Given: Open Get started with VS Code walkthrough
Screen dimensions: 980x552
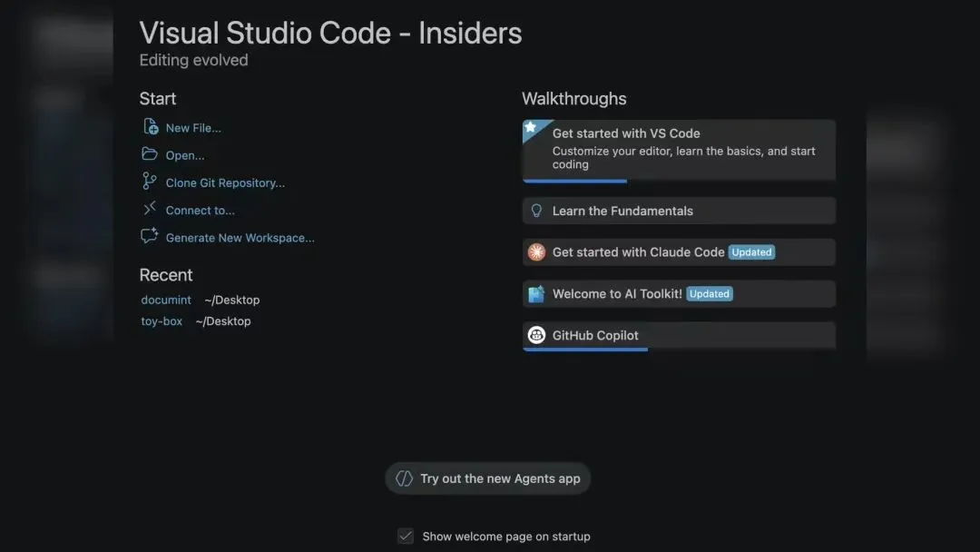Looking at the screenshot, I should (x=679, y=151).
